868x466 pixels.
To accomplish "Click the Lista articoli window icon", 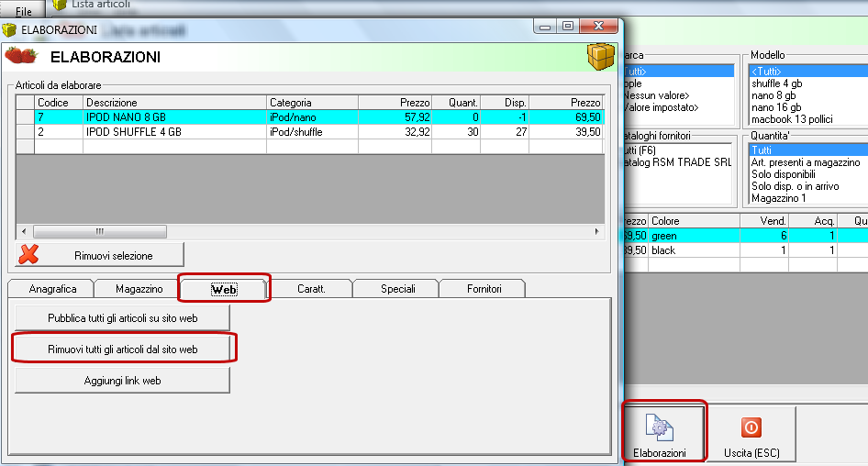I will tap(60, 5).
